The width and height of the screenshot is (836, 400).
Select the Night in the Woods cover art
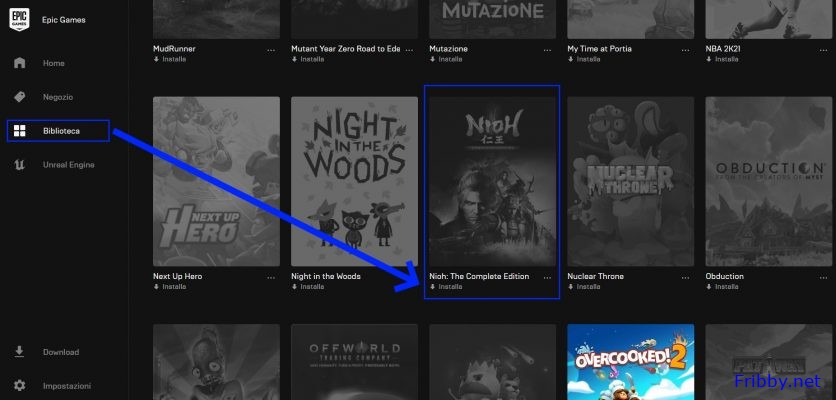(354, 180)
